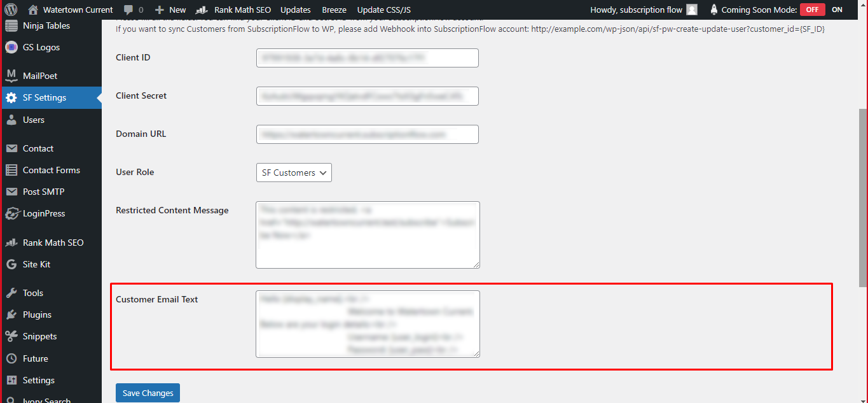
Task: Click Update CSS/JS in admin bar
Action: [383, 10]
